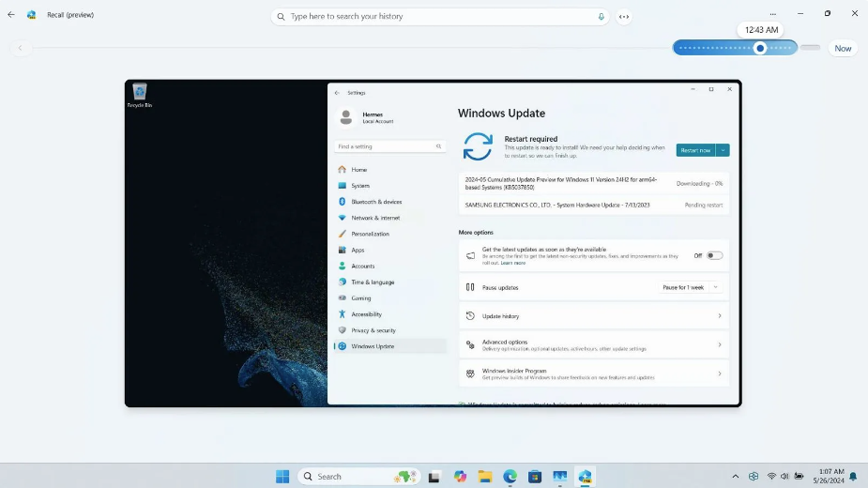Open the three-dots menu in Recall title bar

pyautogui.click(x=772, y=14)
